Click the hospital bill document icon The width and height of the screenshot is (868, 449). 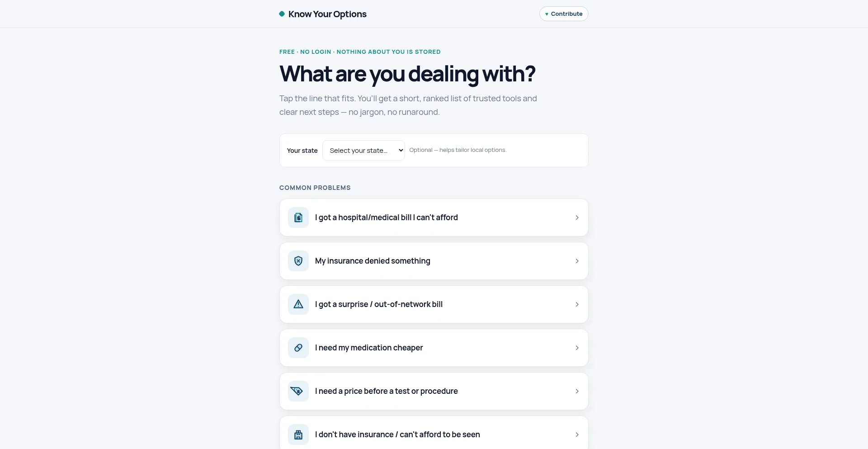coord(298,217)
